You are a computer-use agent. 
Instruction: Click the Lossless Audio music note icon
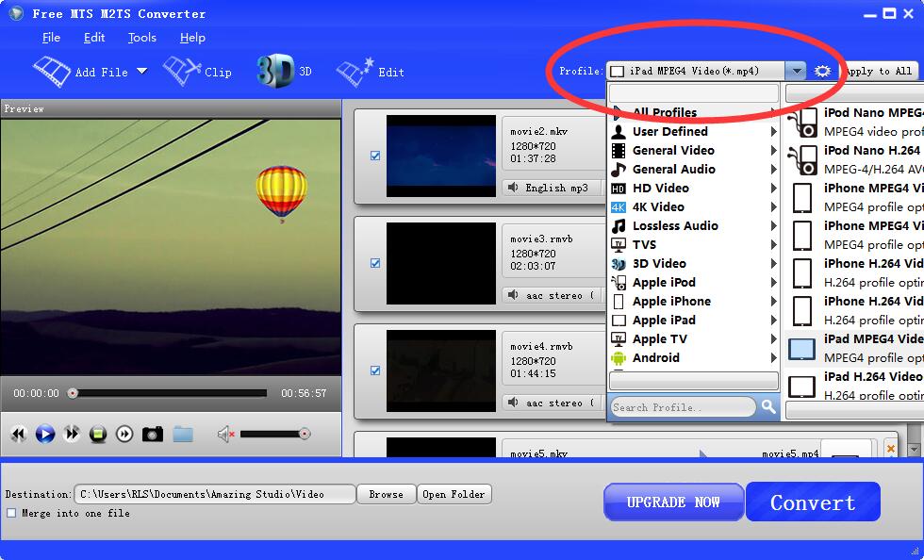619,225
